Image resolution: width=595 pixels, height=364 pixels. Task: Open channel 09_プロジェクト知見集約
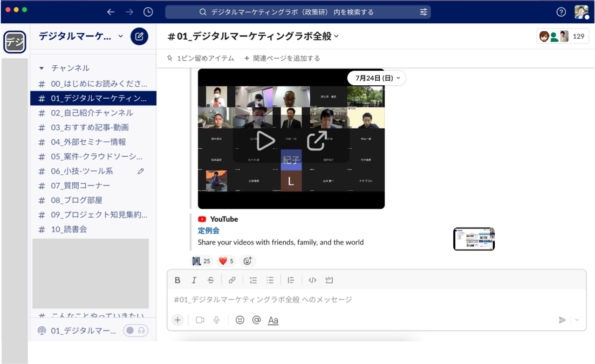coord(93,215)
